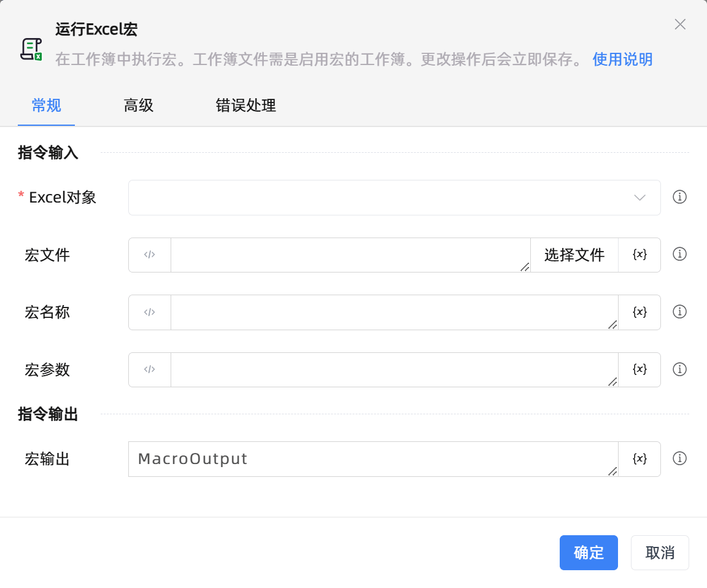Click the info icon beside 宏输出
Screen dimensions: 707x588
point(679,458)
